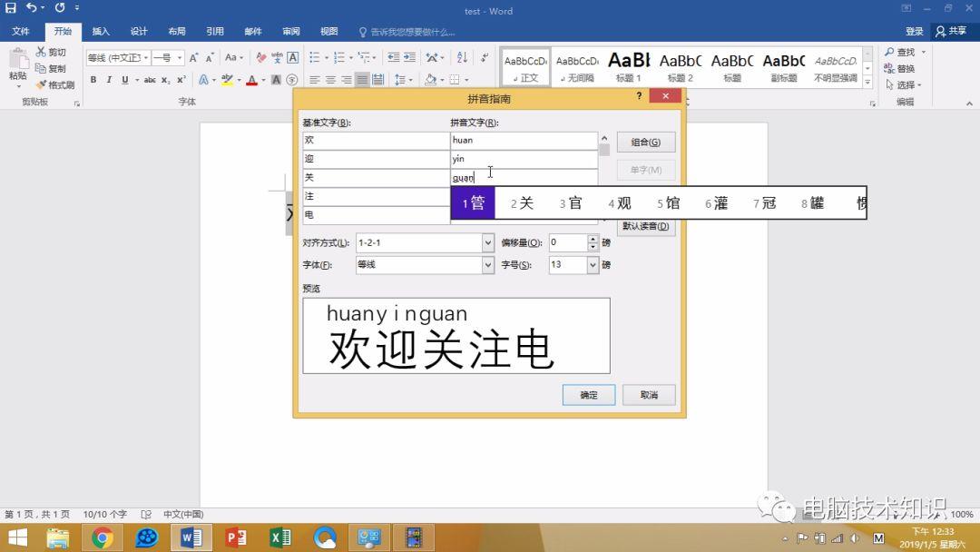Confirm dialog with 确定 button
The image size is (980, 552).
coord(589,394)
